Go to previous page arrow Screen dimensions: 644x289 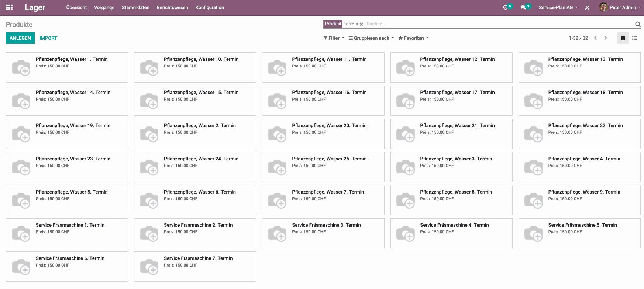[595, 38]
